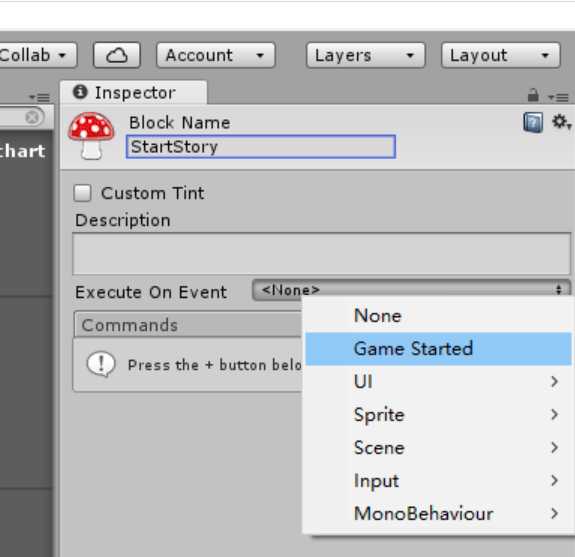This screenshot has width=575, height=557.
Task: Choose None from the event menu
Action: 438,316
